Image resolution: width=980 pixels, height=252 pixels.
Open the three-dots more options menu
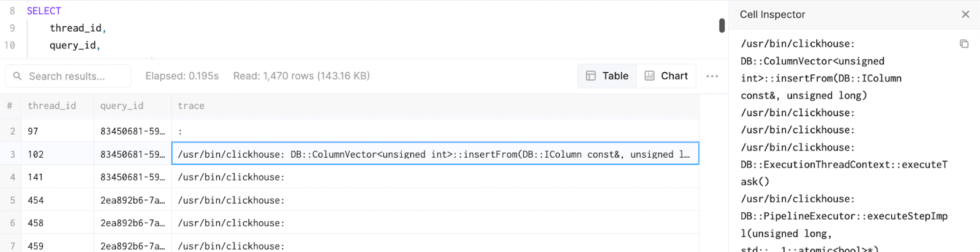(x=712, y=76)
